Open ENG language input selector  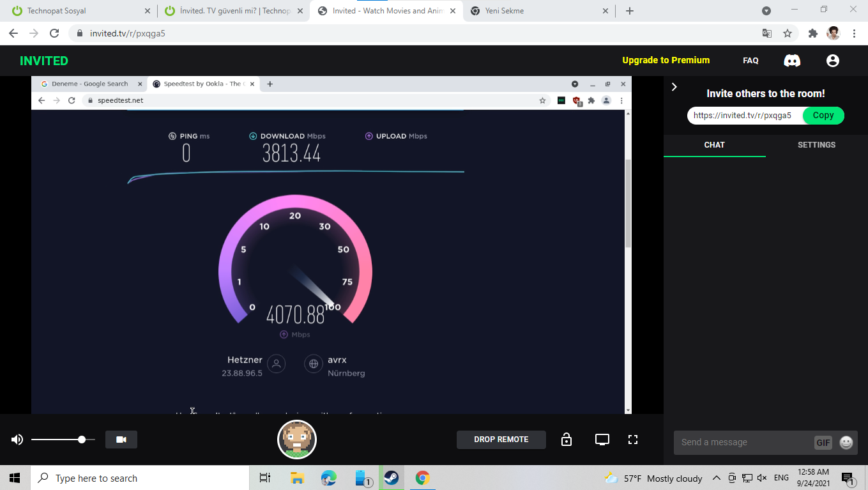[781, 478]
